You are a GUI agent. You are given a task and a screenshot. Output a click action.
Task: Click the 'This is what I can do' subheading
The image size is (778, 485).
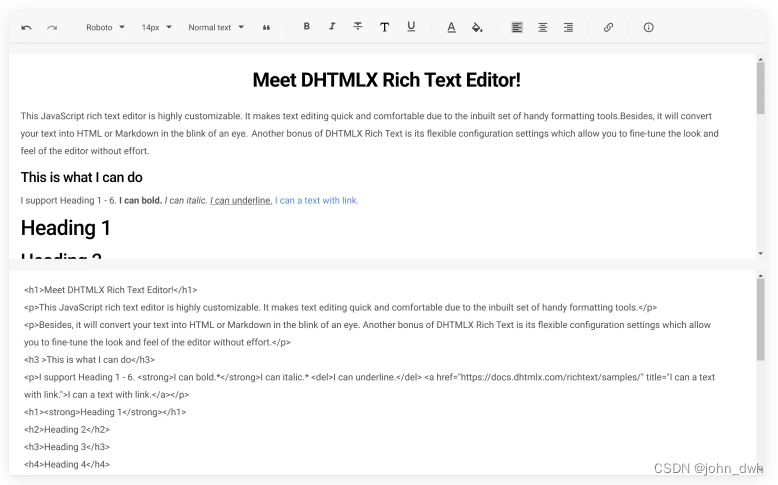click(x=81, y=177)
